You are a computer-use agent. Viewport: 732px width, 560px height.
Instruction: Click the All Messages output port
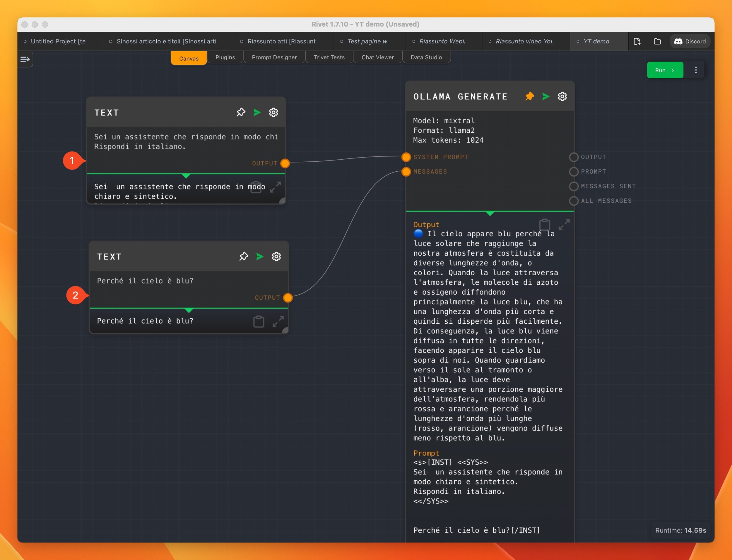[x=574, y=201]
